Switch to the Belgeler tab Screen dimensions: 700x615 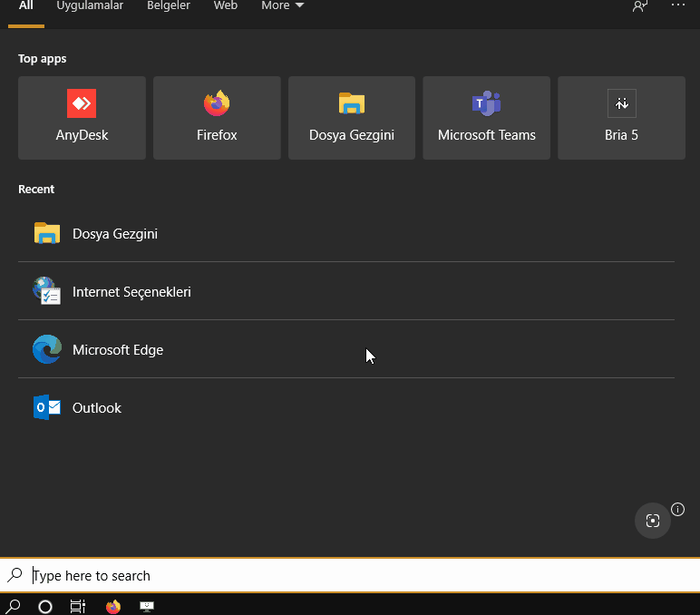click(169, 5)
